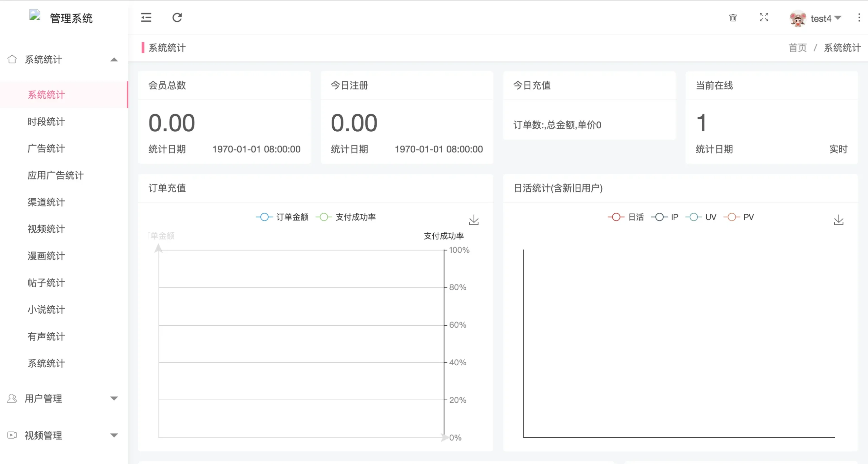Open 帖子统计 menu item
868x464 pixels.
coord(64,283)
